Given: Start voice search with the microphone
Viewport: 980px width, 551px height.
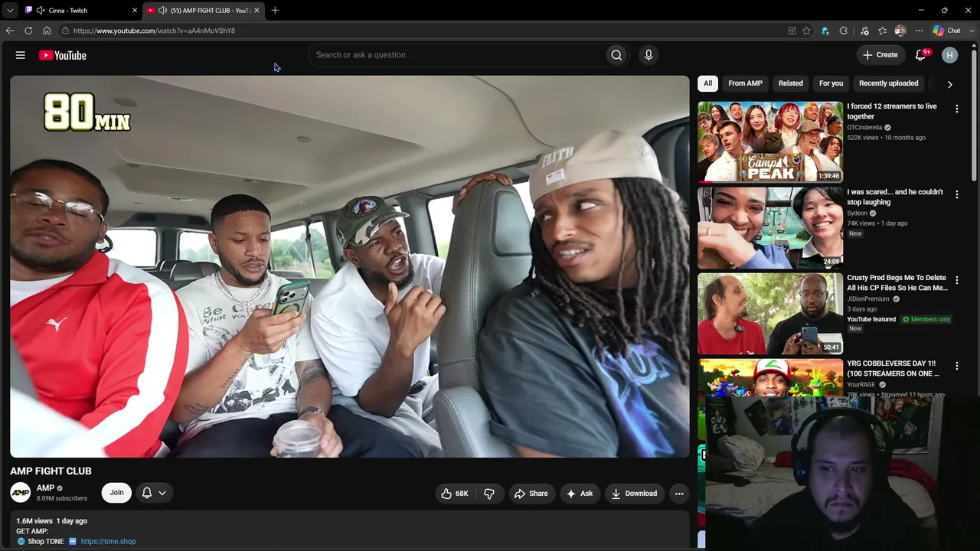Looking at the screenshot, I should [648, 55].
